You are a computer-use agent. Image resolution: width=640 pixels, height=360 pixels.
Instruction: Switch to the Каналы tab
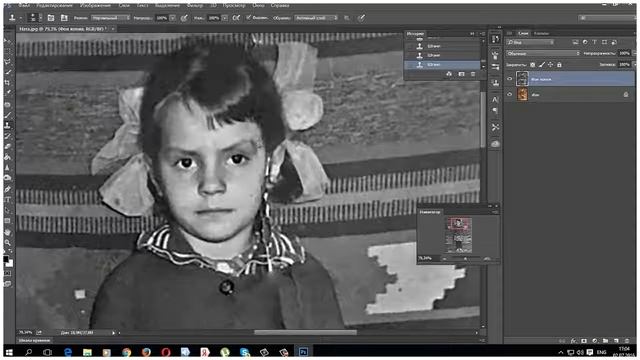tap(541, 33)
